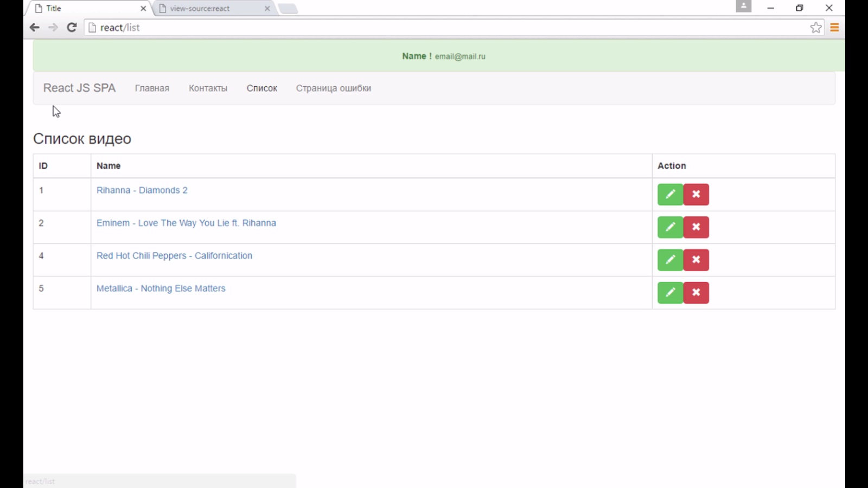The image size is (868, 488).
Task: Open a new browser tab
Action: pyautogui.click(x=288, y=9)
